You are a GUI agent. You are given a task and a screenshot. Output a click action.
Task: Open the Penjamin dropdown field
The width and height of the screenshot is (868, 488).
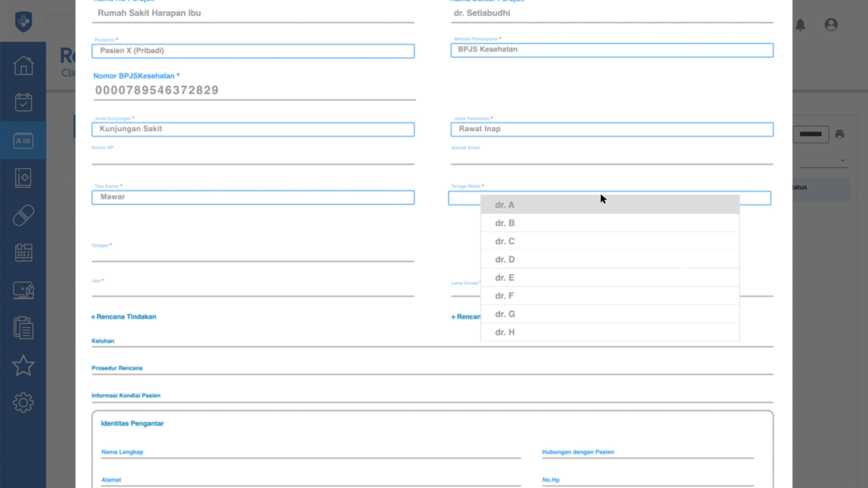tap(253, 51)
